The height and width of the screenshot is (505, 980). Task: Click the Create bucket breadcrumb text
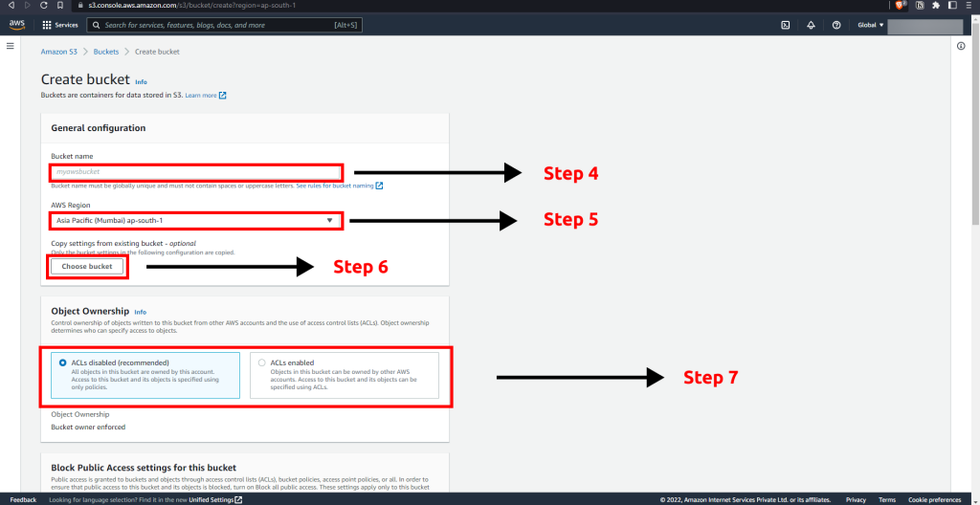tap(158, 52)
